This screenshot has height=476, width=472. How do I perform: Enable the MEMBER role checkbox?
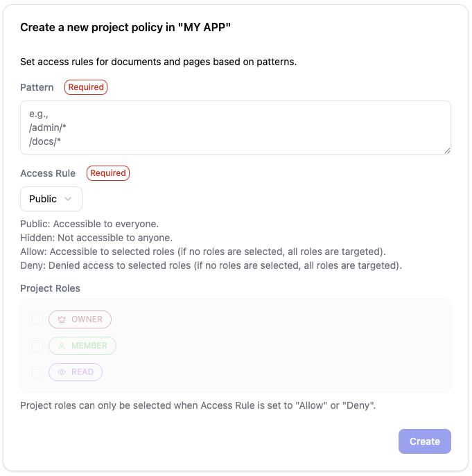pos(37,346)
